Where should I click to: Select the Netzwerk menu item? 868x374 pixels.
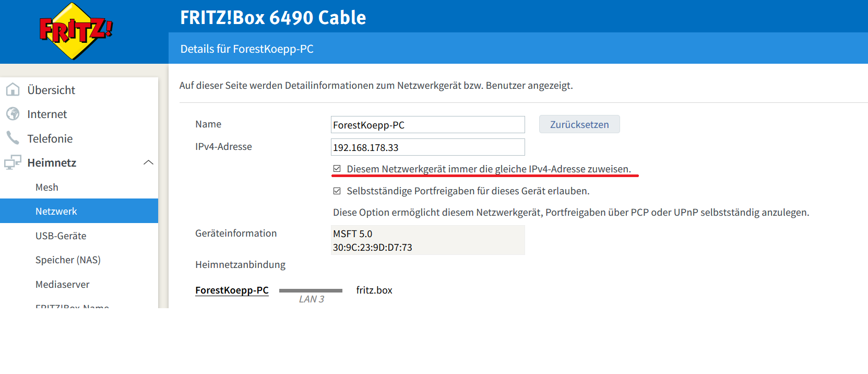pos(56,211)
